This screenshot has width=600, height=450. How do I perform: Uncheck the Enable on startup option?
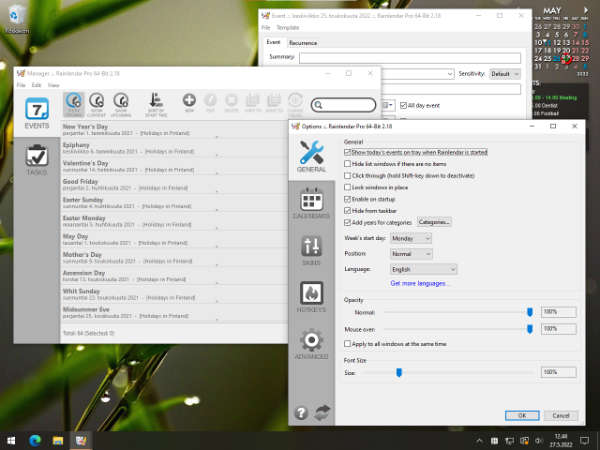coord(347,199)
